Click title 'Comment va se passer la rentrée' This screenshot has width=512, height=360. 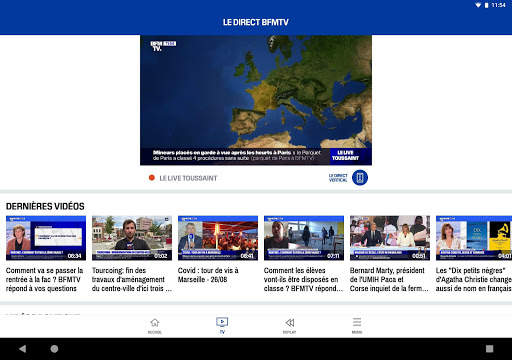click(x=44, y=279)
